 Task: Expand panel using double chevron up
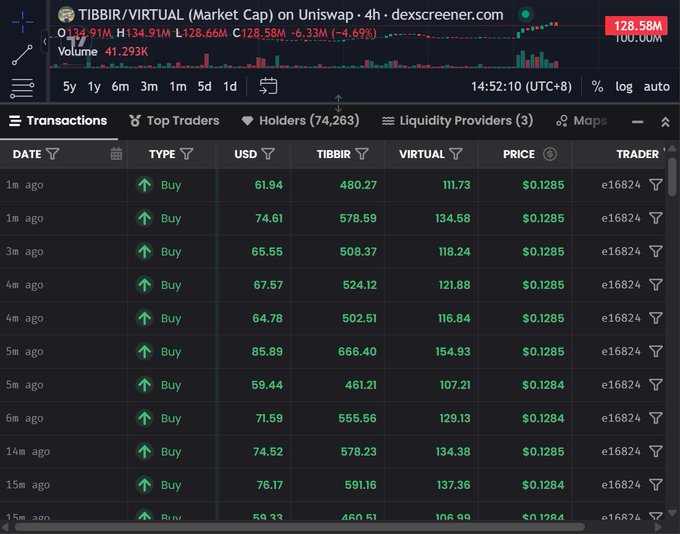(x=665, y=122)
